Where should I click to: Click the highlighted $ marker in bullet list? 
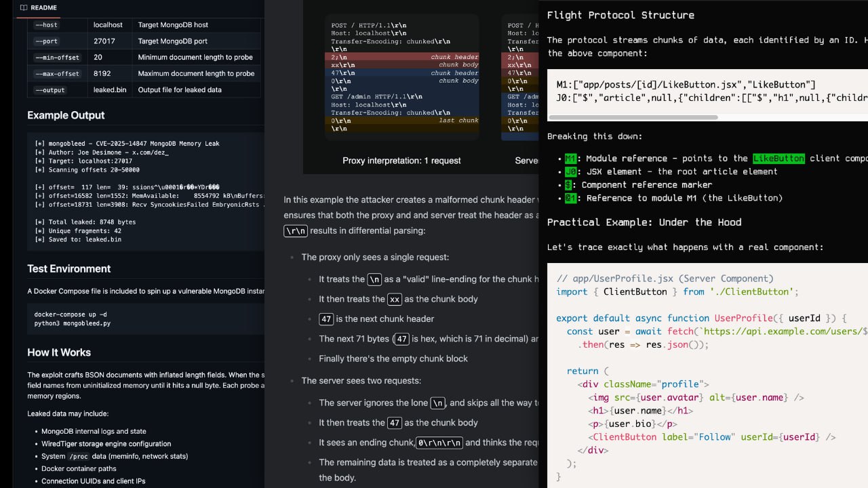[x=568, y=184]
